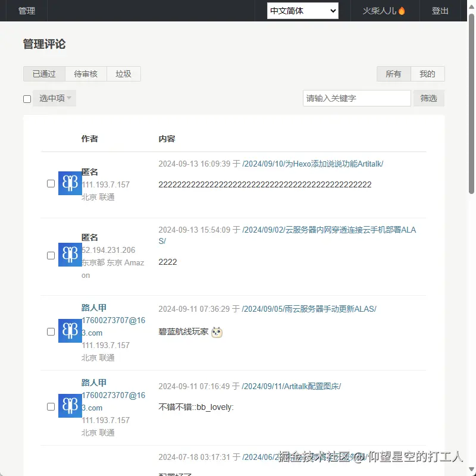This screenshot has height=476, width=476.
Task: Click the 东京都 东京 Amazon location text
Action: 112,269
